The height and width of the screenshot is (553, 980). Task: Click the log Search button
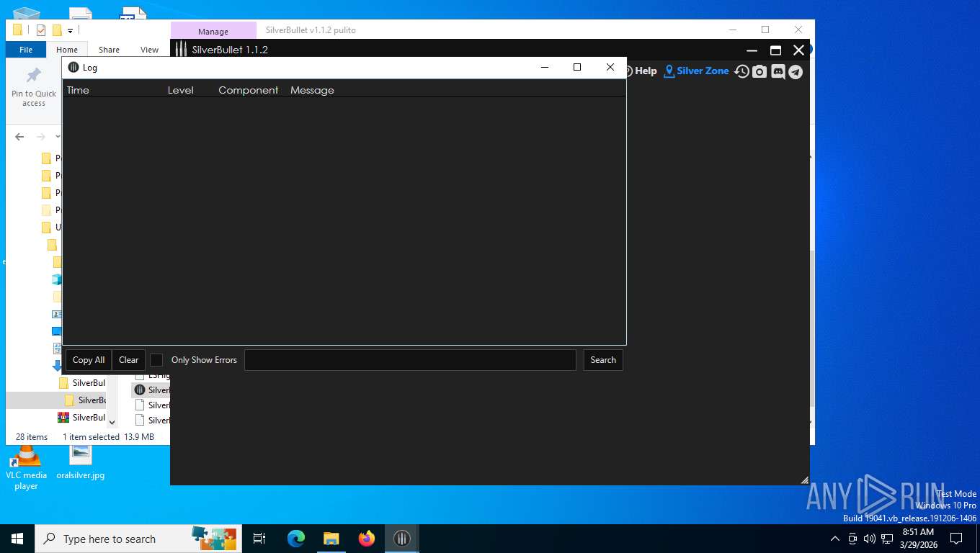(x=603, y=360)
